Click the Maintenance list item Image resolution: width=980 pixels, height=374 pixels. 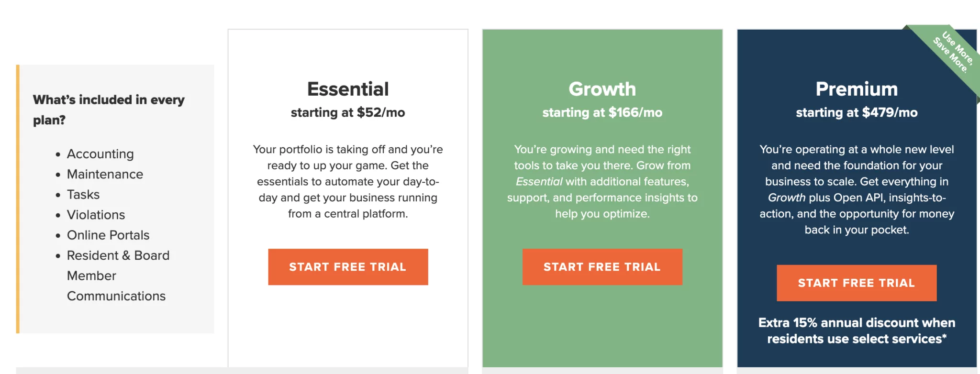pos(105,174)
